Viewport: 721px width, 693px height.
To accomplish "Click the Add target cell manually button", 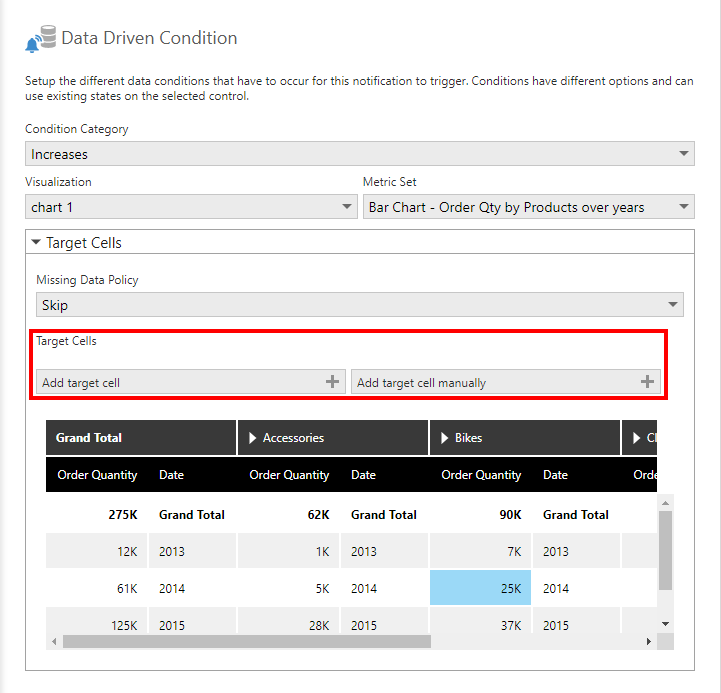I will (495, 382).
